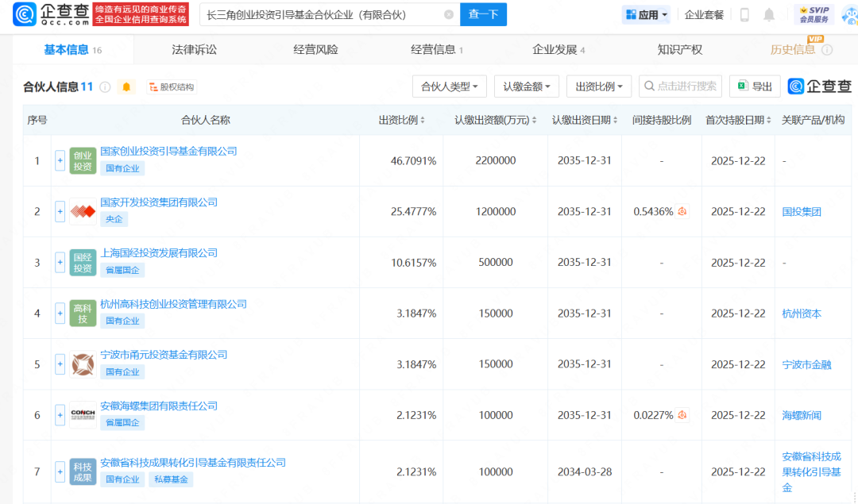Open the 认缴金额 filter dropdown
The width and height of the screenshot is (858, 504).
click(526, 87)
